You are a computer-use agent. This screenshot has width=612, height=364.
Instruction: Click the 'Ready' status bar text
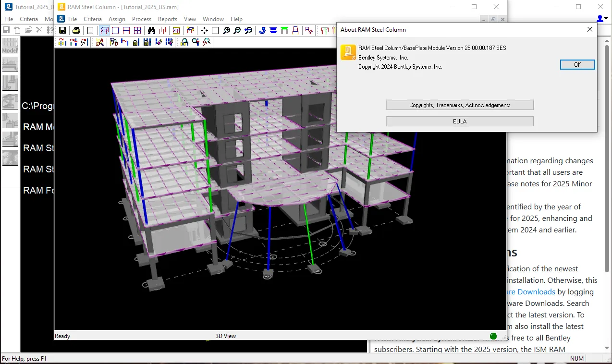pyautogui.click(x=62, y=336)
